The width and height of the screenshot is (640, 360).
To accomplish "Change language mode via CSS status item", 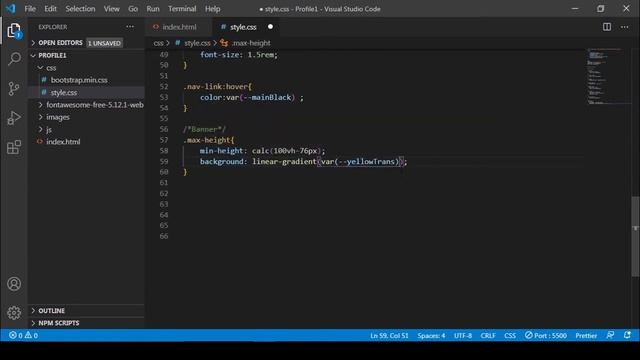I will point(510,336).
